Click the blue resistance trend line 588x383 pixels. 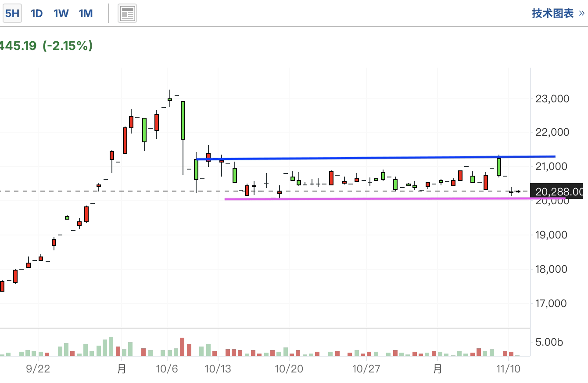click(x=375, y=158)
